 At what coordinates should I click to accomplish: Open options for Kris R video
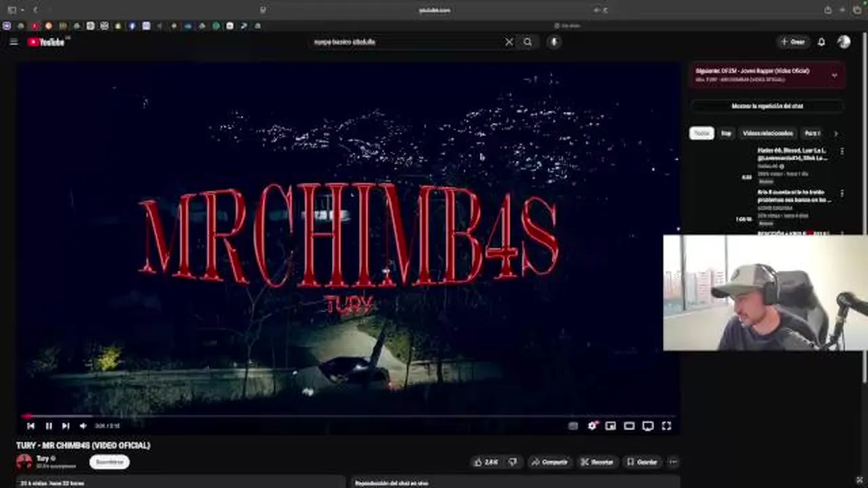842,194
